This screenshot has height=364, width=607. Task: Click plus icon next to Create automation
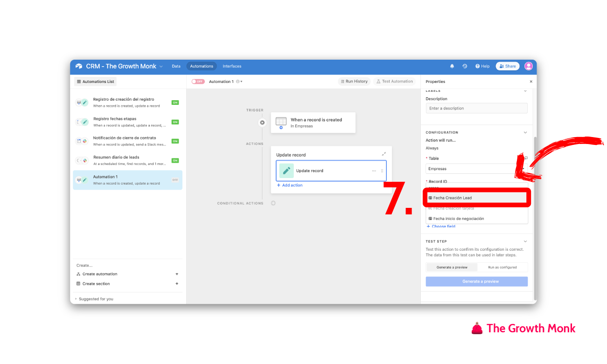[x=177, y=274]
